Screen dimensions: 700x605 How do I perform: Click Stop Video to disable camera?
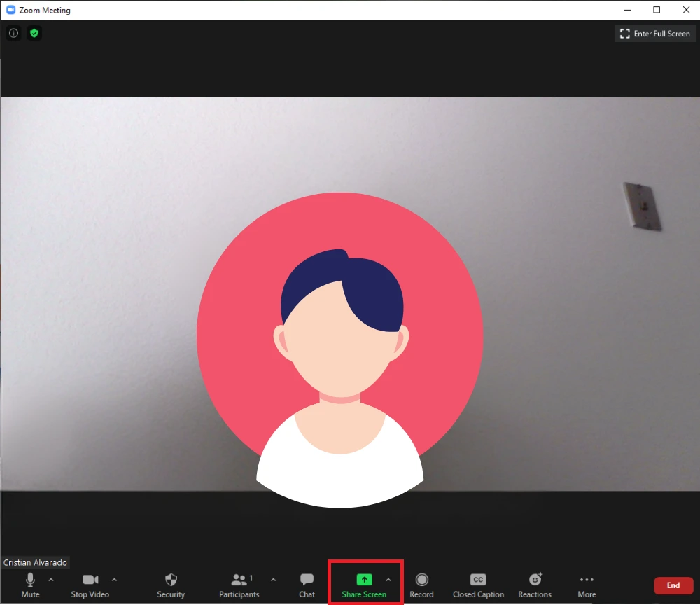coord(90,585)
